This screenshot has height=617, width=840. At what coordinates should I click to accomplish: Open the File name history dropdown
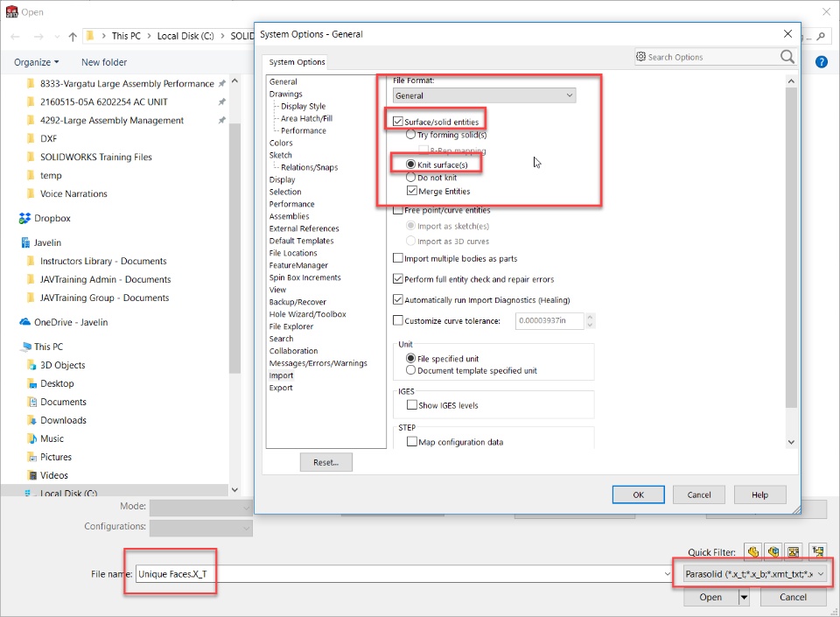[x=668, y=573]
